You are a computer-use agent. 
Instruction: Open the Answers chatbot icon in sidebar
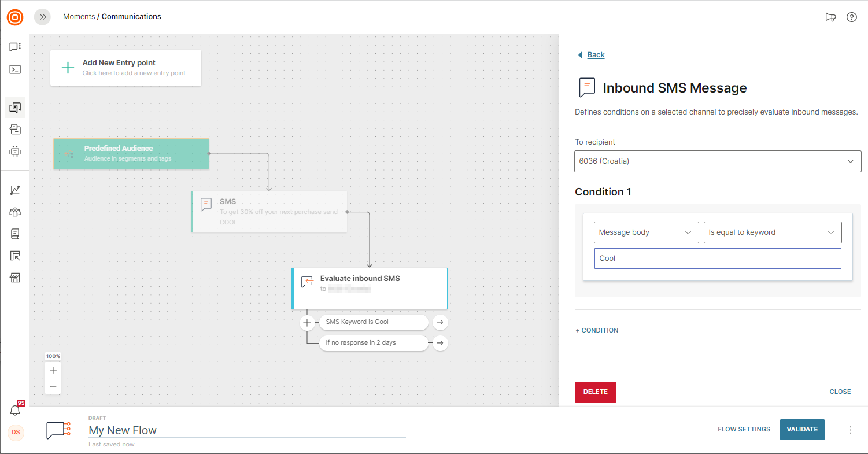pos(15,151)
